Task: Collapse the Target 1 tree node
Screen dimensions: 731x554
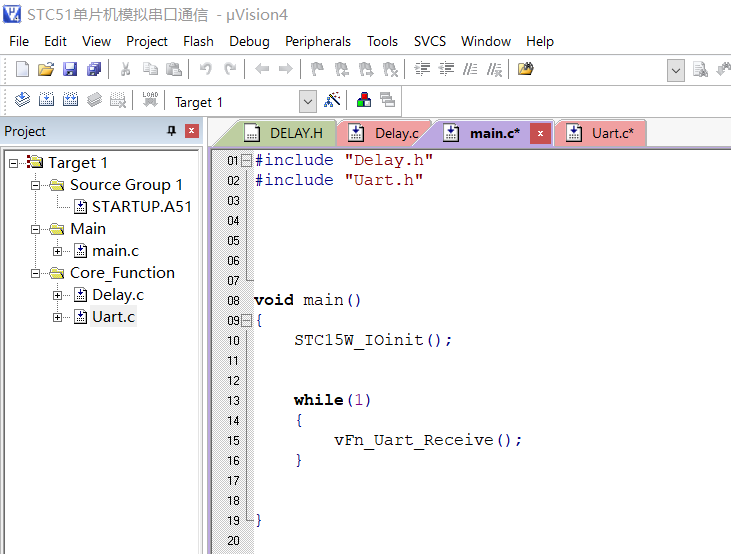Action: tap(14, 163)
